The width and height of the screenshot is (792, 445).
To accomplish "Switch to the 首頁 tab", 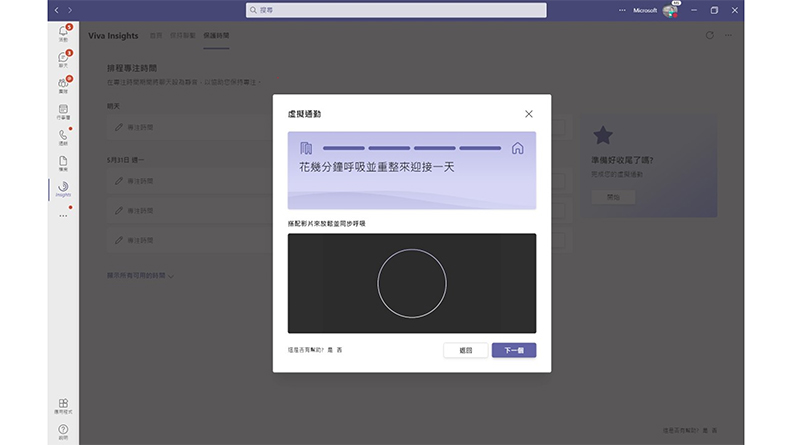I will click(x=156, y=35).
